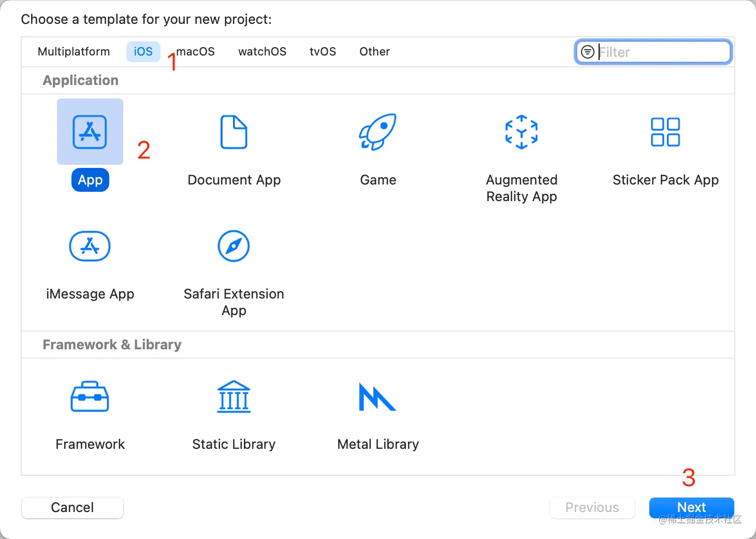Select the Framework template
Screen dimensions: 756x539
[x=90, y=396]
